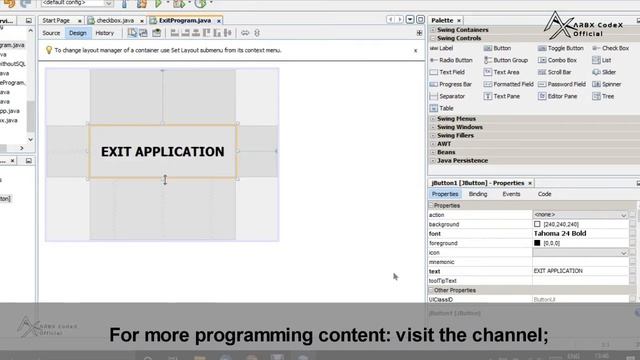The width and height of the screenshot is (640, 360).
Task: Click the Align Bottom in Row icon
Action: pyautogui.click(x=217, y=33)
